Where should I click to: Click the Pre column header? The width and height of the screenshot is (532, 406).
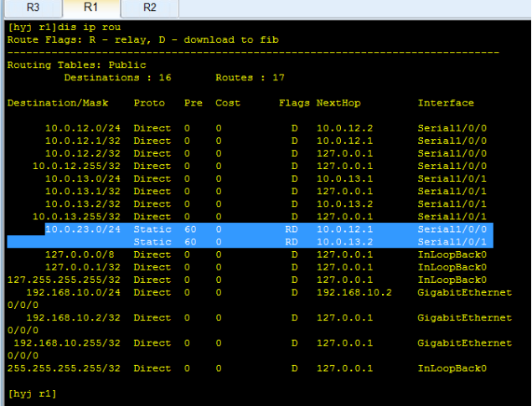193,103
